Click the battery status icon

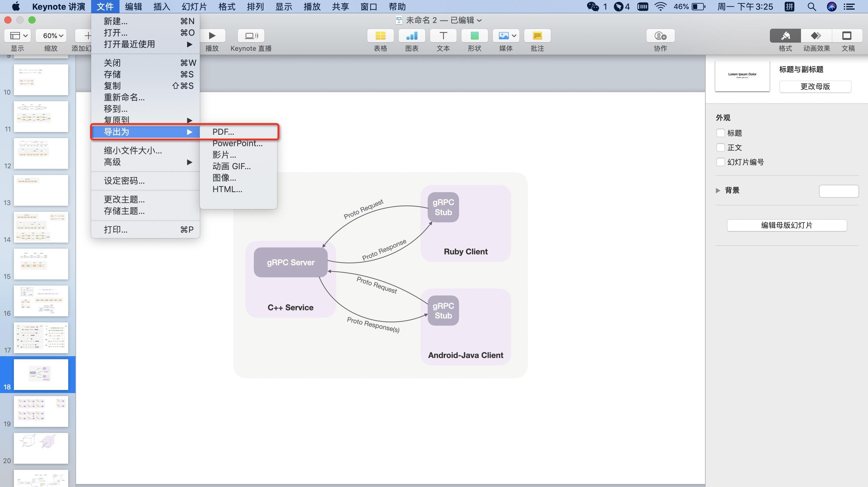(x=698, y=6)
